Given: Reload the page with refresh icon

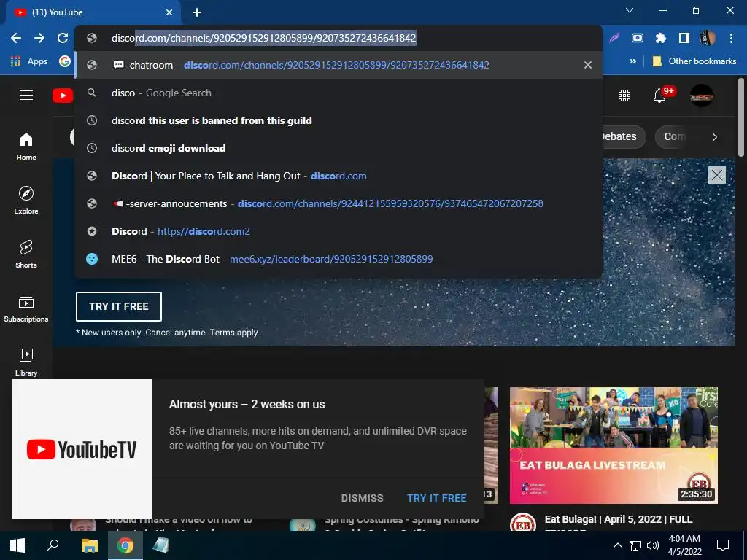Looking at the screenshot, I should click(x=63, y=38).
